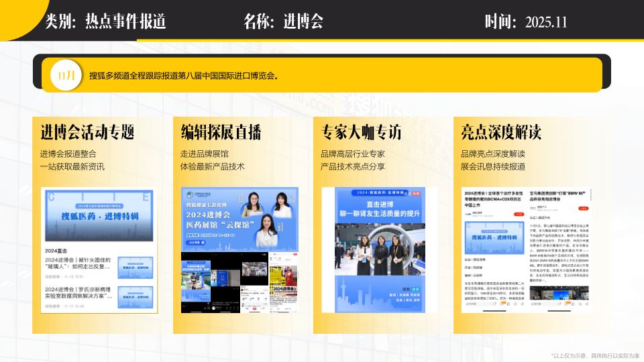This screenshot has width=644, height=362.
Task: Open the BCMA×CD3 双抗 article screenshot
Action: coord(494,249)
